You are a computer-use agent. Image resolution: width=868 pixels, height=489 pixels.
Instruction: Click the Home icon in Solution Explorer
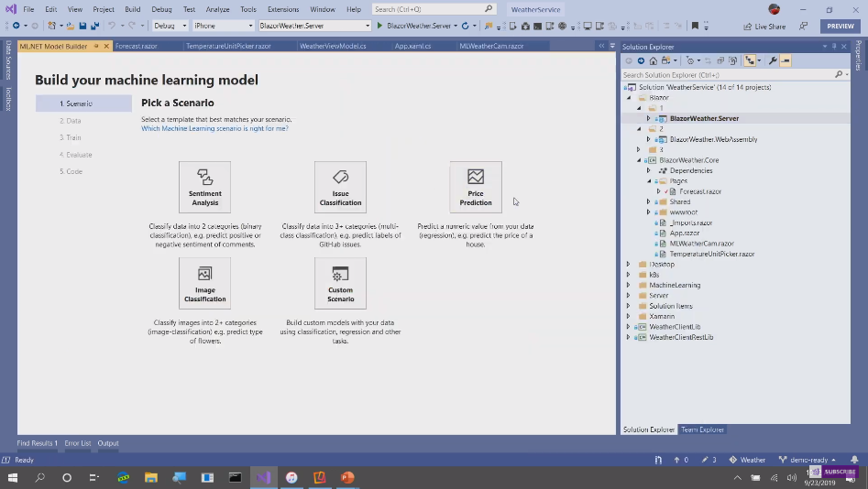click(654, 61)
